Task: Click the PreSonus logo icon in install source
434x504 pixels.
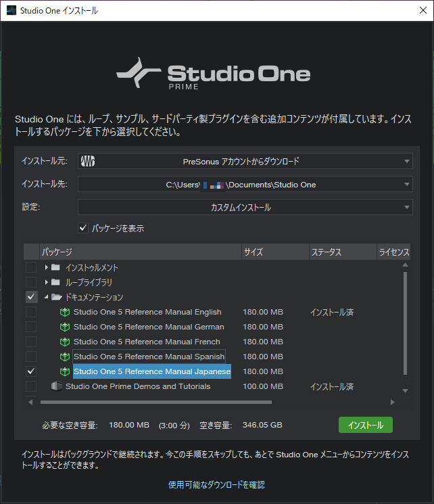Action: point(87,161)
